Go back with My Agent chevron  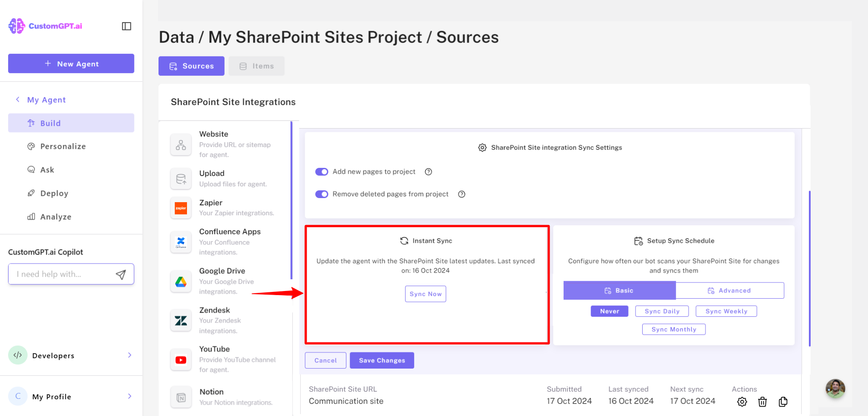click(18, 100)
